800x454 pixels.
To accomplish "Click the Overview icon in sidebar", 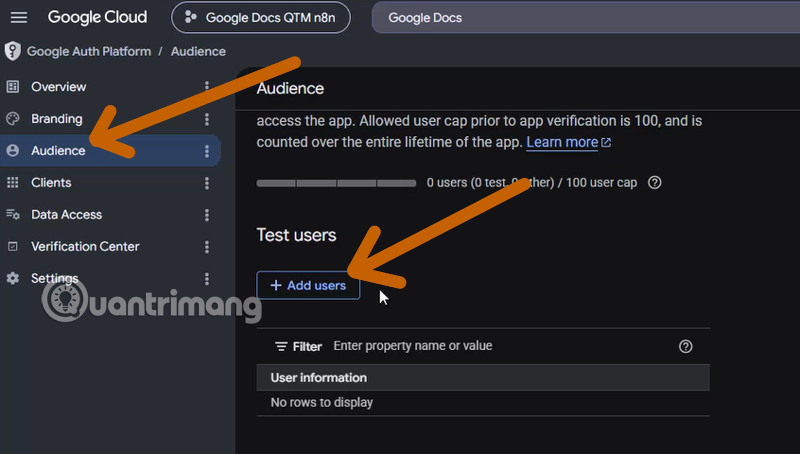I will 13,87.
